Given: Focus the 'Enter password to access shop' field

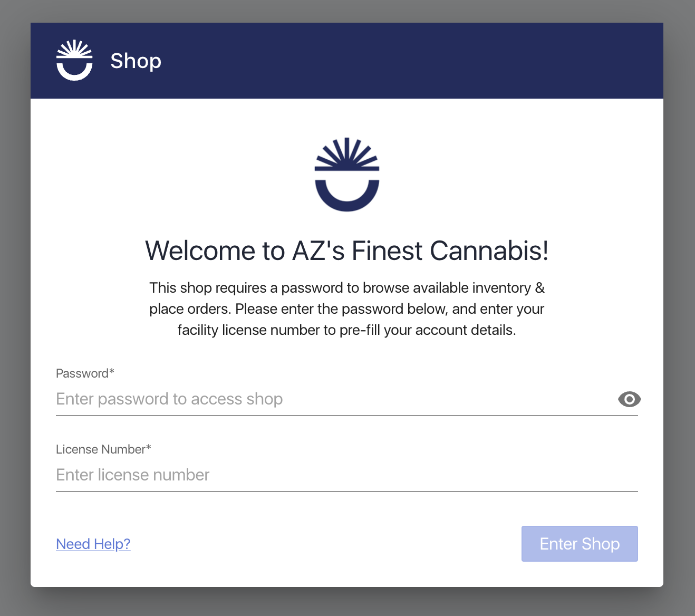Looking at the screenshot, I should (335, 399).
